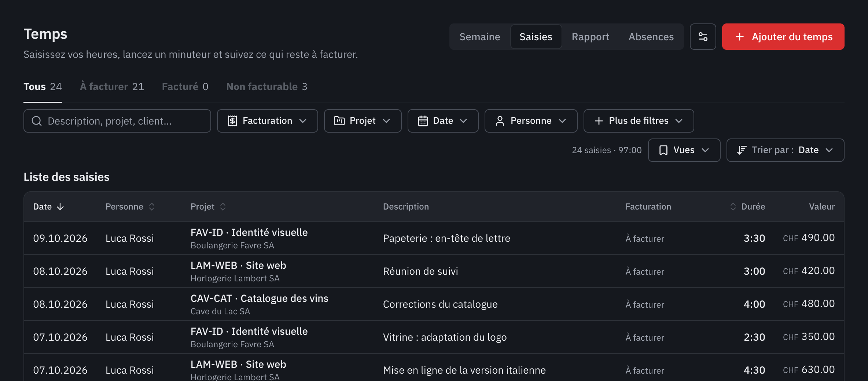Change sorting via Trier par Date

pos(785,150)
